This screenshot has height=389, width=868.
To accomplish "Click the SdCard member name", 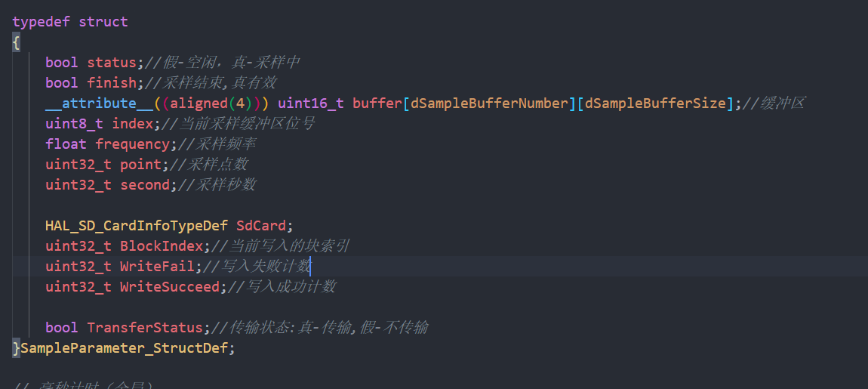I will pyautogui.click(x=260, y=226).
